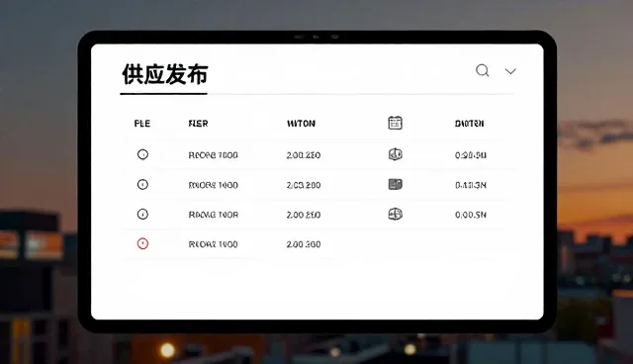Image resolution: width=633 pixels, height=364 pixels.
Task: Sort by the PLE column header
Action: (x=142, y=124)
